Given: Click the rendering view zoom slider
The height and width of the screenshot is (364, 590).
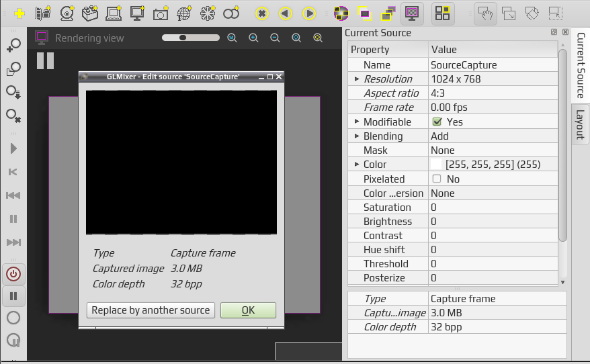Looking at the screenshot, I should [190, 38].
